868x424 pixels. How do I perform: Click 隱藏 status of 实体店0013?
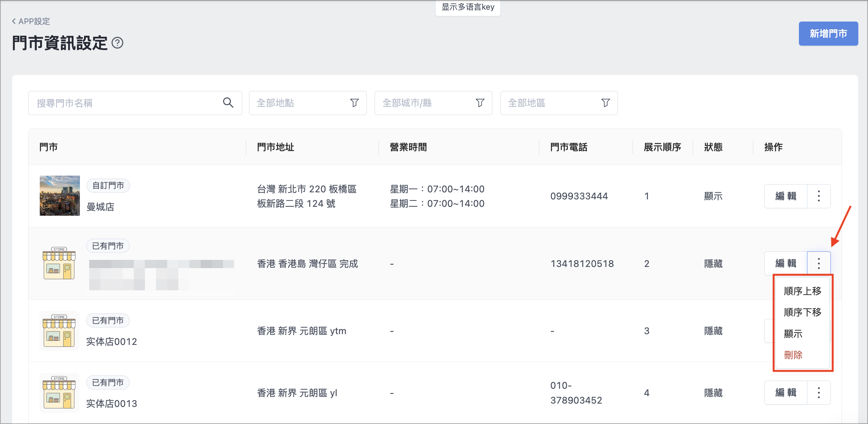[713, 393]
